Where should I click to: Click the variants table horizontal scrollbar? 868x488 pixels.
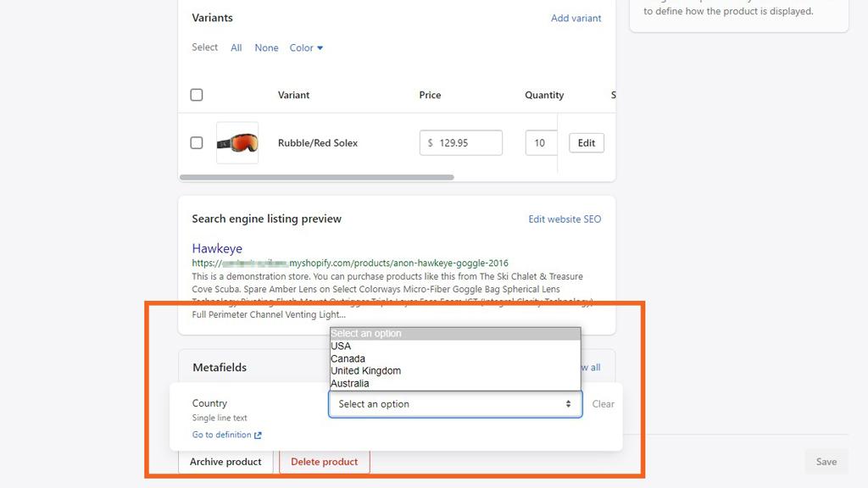[x=316, y=177]
